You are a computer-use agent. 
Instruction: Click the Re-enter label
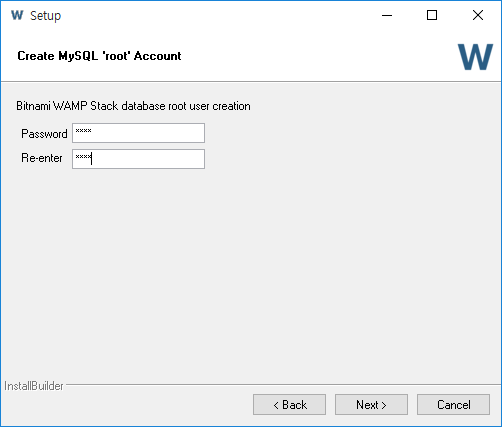[42, 158]
